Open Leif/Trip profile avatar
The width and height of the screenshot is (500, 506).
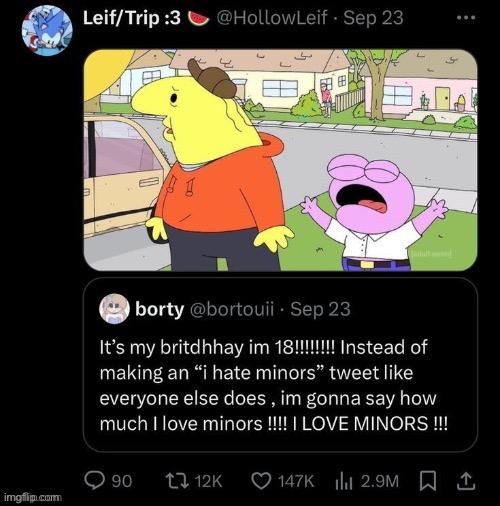click(47, 31)
